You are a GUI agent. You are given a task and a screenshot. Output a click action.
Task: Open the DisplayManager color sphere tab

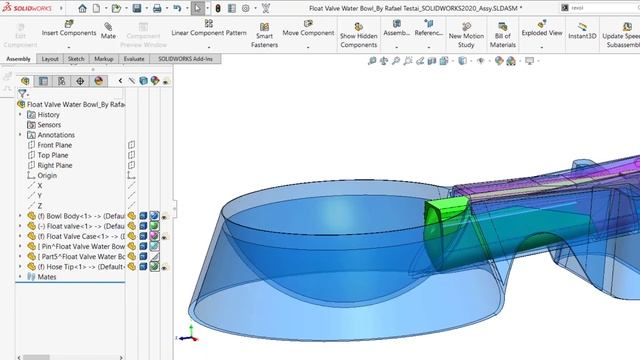[98, 81]
